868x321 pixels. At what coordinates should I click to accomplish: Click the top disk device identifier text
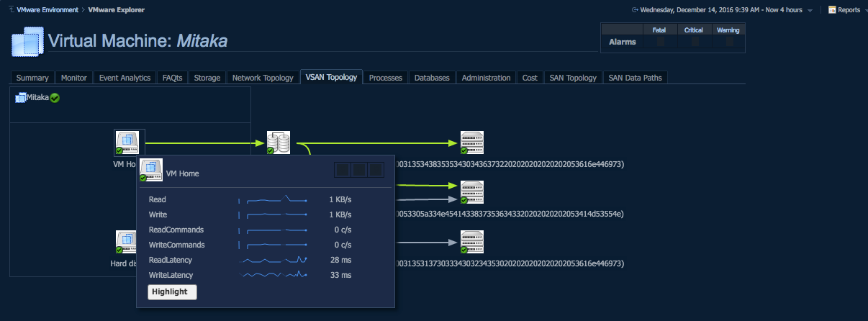click(x=510, y=164)
